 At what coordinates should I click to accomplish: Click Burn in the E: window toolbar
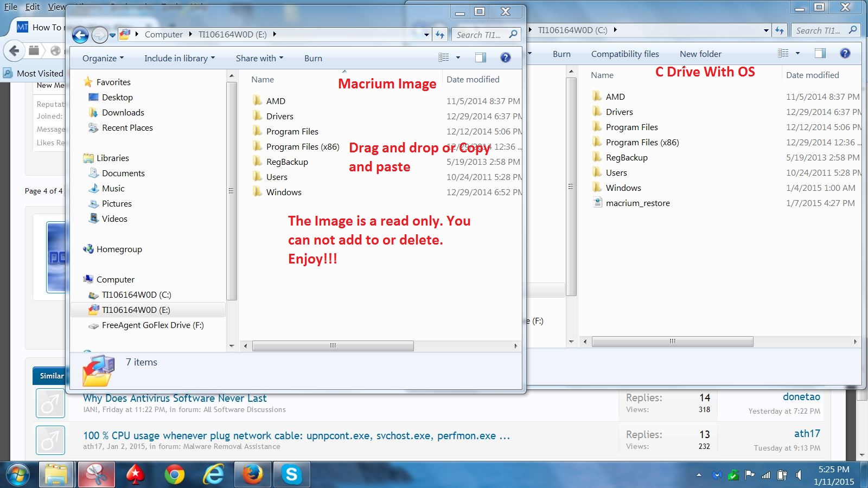[313, 58]
